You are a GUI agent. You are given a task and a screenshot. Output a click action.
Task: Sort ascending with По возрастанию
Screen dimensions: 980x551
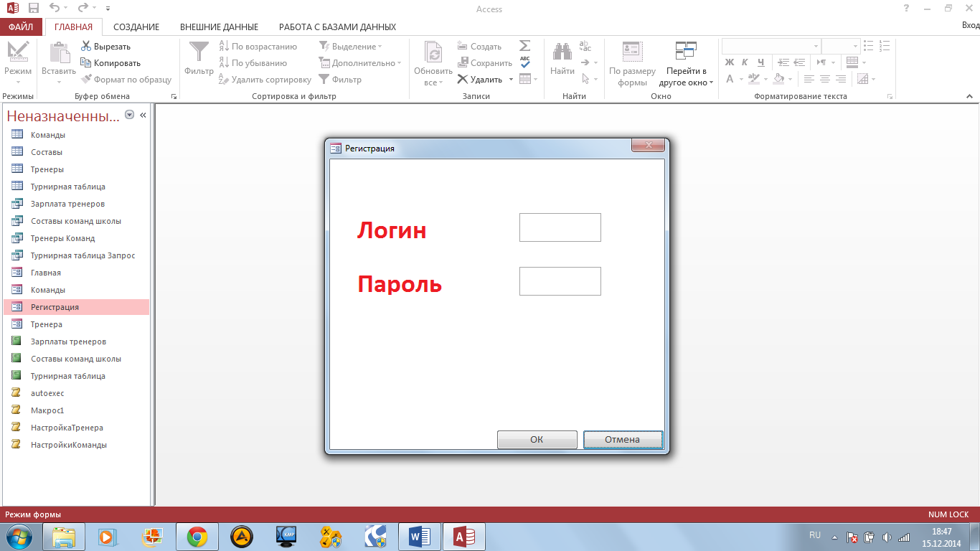tap(258, 46)
